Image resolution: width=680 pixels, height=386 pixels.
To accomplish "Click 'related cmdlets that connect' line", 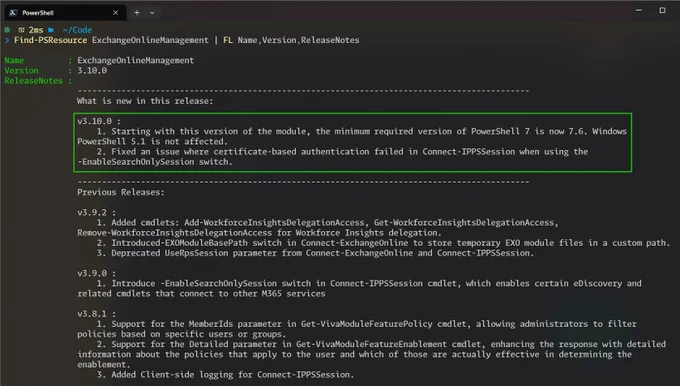I will pyautogui.click(x=201, y=294).
